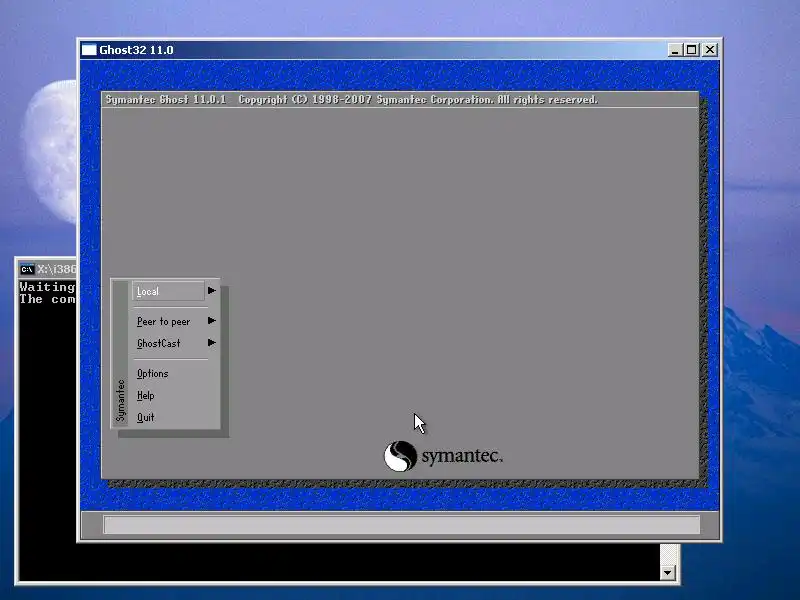
Task: Close the Ghost32 11.0 window
Action: [710, 50]
